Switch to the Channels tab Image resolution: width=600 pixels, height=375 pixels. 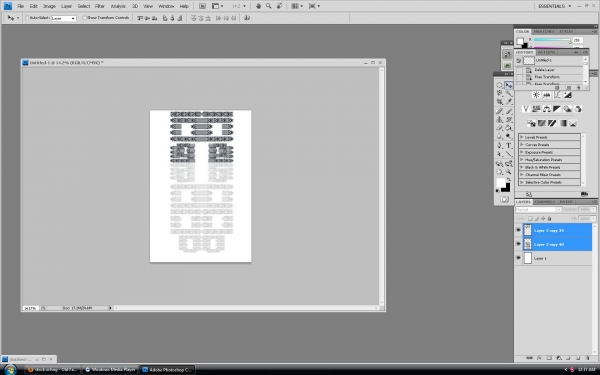[545, 202]
